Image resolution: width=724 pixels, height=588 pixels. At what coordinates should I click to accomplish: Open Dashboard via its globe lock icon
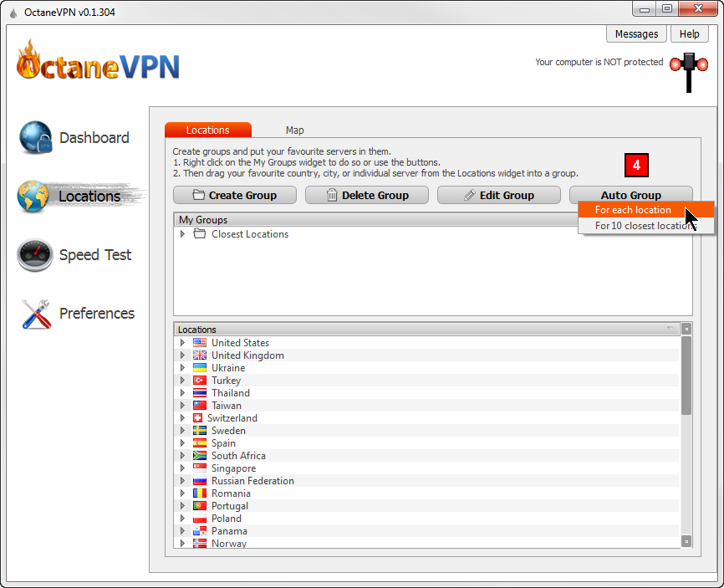pyautogui.click(x=35, y=137)
